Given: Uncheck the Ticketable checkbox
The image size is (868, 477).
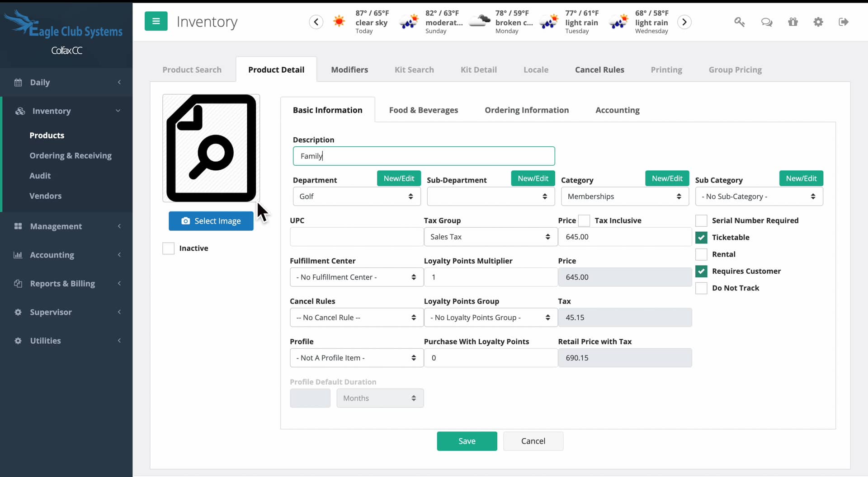Looking at the screenshot, I should click(702, 237).
